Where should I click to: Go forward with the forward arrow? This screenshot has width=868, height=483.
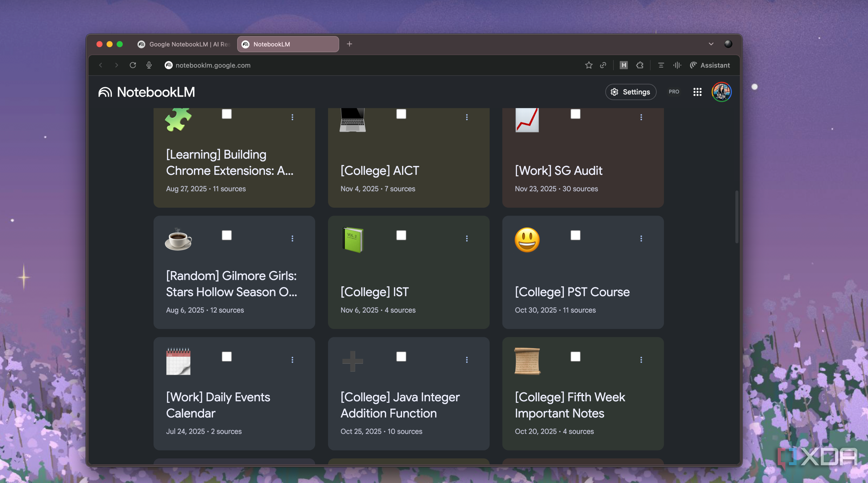(x=117, y=65)
